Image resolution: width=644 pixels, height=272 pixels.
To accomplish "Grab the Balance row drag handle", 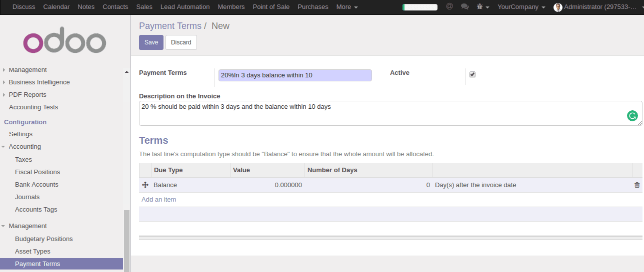I will pos(145,185).
